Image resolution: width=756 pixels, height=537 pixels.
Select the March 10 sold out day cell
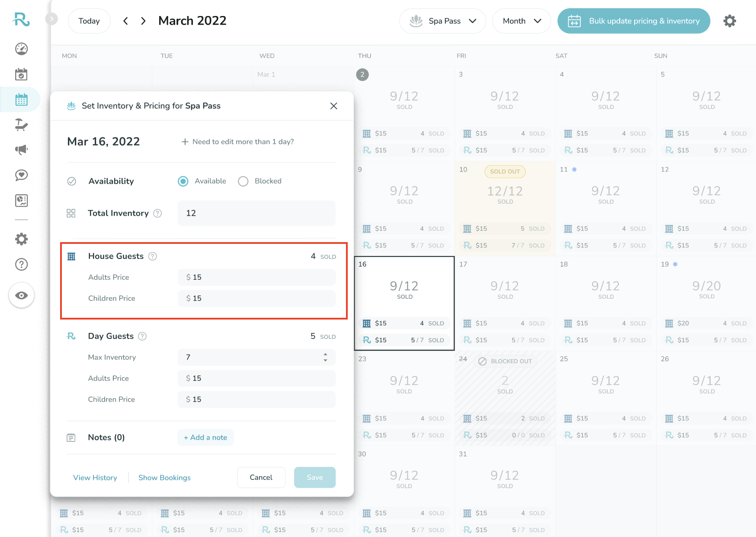[505, 208]
